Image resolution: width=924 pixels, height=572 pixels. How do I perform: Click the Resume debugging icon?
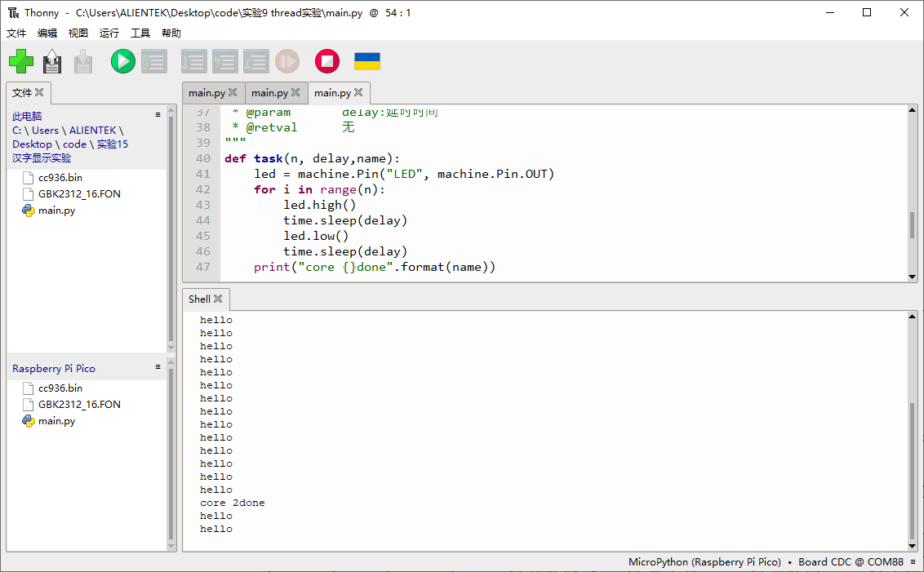pyautogui.click(x=287, y=61)
